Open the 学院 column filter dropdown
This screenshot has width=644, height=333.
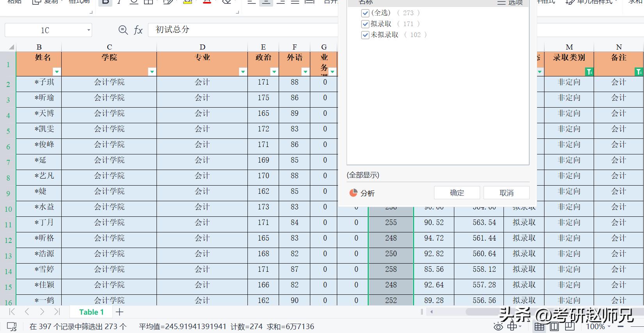click(x=152, y=72)
